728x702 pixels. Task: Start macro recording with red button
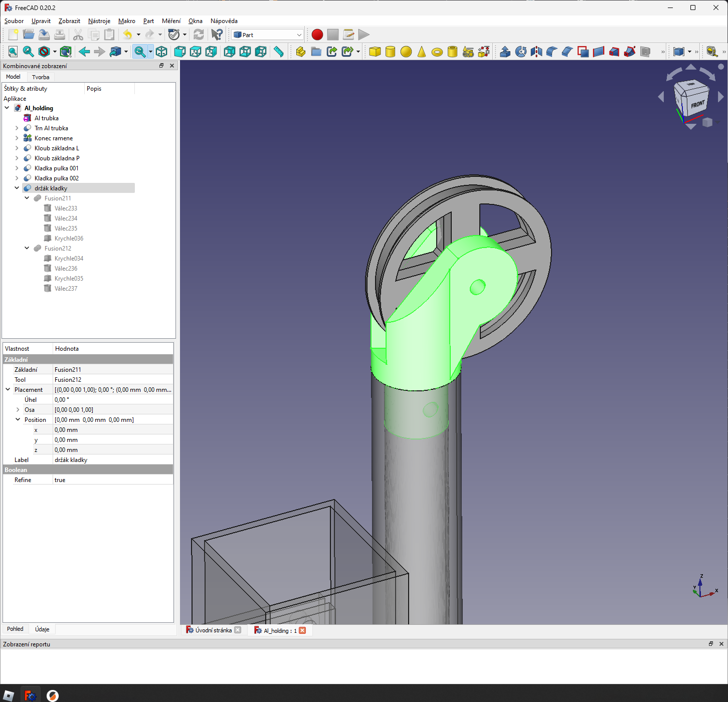click(x=317, y=35)
